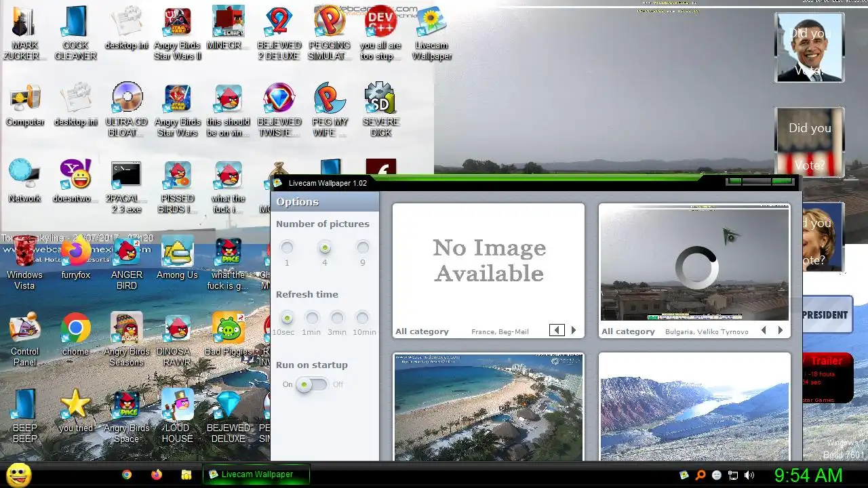Screen dimensions: 868x488
Task: Set refresh time to 1min
Action: tap(312, 317)
